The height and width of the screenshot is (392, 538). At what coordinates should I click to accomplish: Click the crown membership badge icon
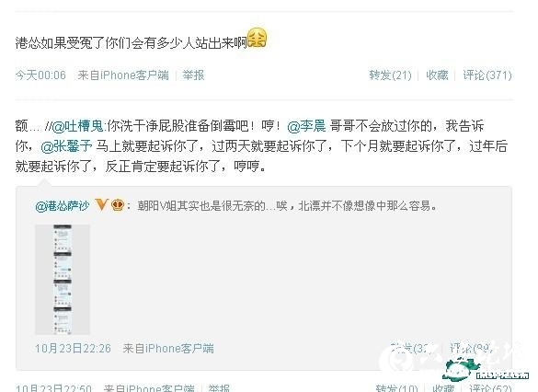point(118,205)
